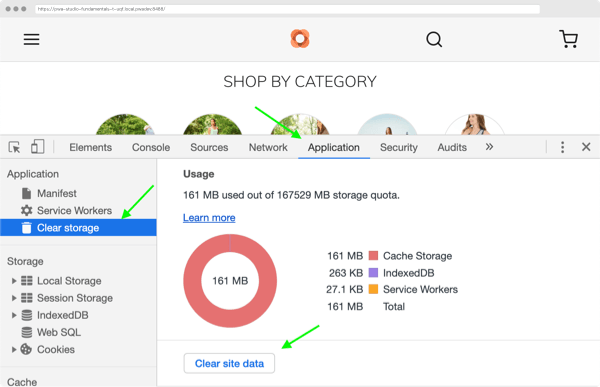Screen dimensions: 600x387
Task: Switch to the Elements tab
Action: tap(91, 147)
